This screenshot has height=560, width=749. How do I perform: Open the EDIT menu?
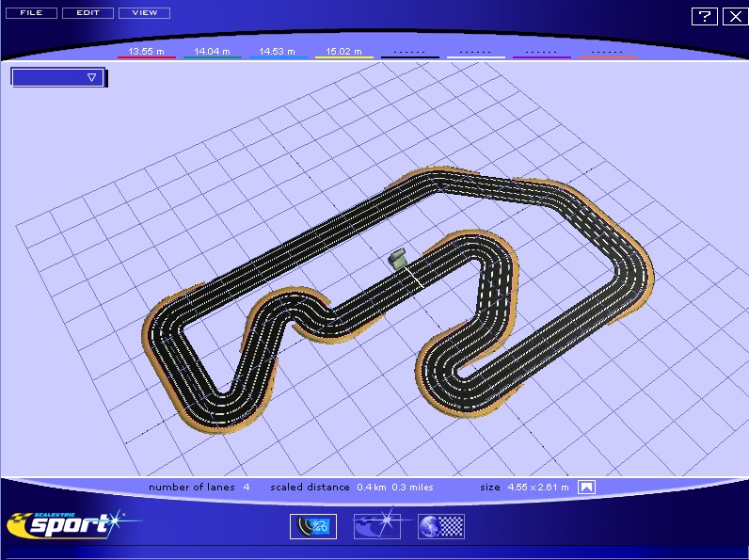click(88, 13)
